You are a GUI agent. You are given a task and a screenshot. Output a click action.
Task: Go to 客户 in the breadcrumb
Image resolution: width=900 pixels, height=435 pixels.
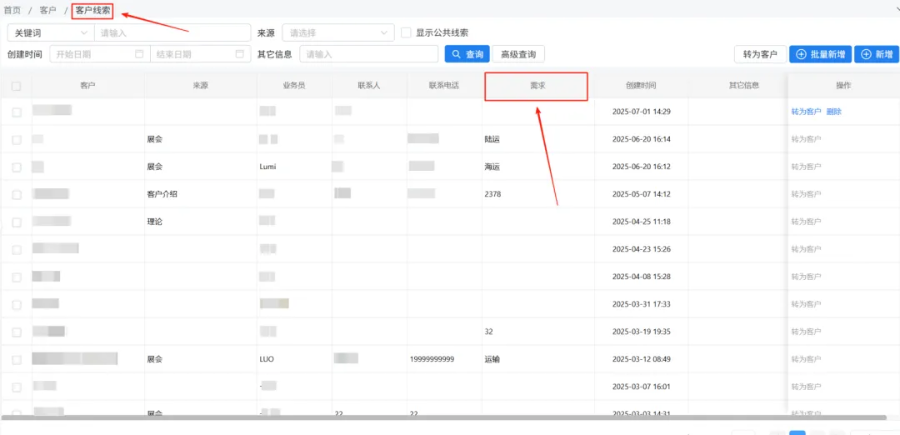[x=48, y=10]
